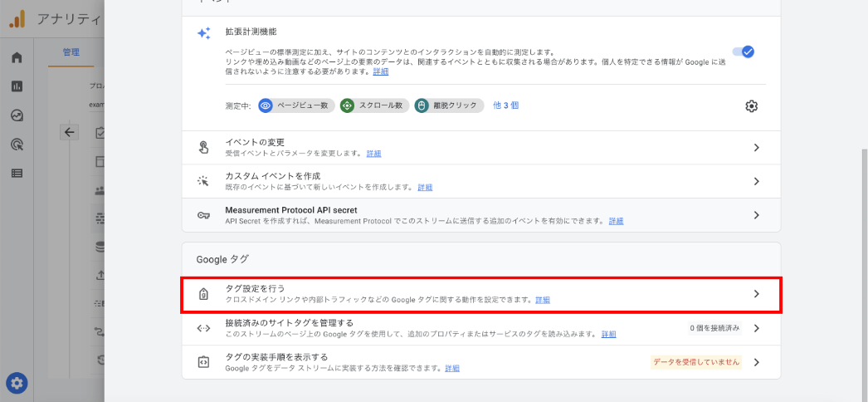Click the タグの実装手順 code box icon

(203, 362)
